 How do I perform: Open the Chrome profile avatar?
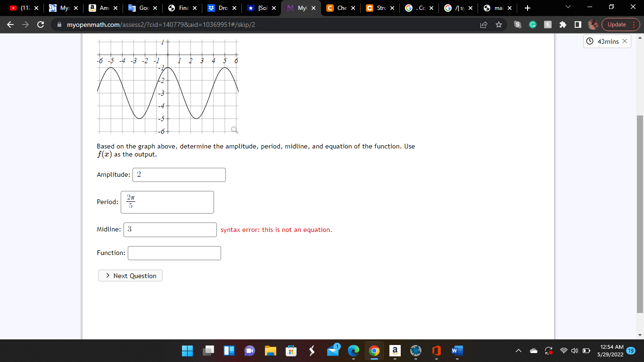click(593, 24)
